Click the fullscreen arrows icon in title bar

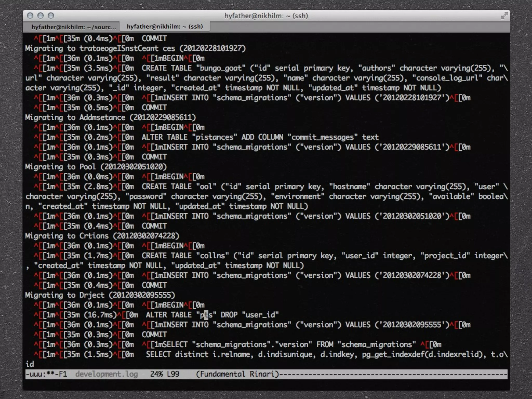(x=504, y=16)
